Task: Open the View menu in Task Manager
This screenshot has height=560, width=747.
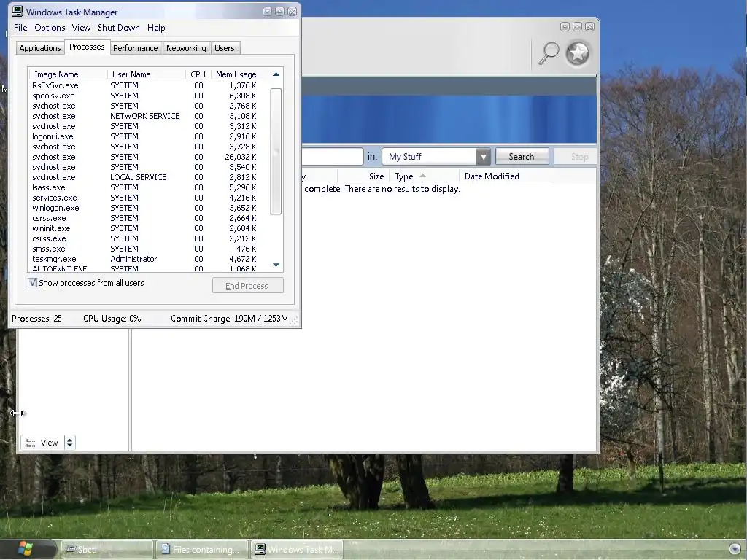Action: [81, 28]
